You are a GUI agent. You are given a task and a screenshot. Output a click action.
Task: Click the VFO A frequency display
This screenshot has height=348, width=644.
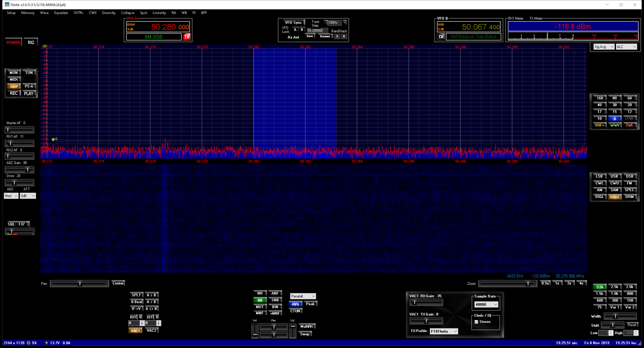click(x=170, y=27)
